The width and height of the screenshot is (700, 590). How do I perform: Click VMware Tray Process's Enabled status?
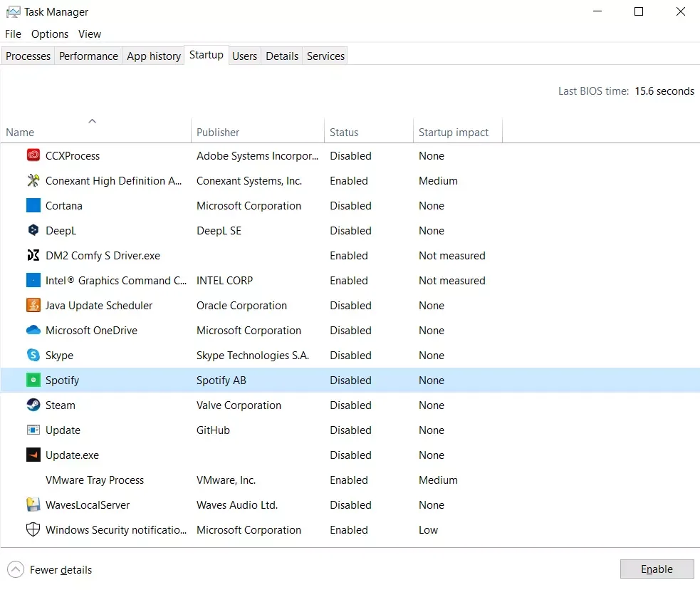pos(349,480)
